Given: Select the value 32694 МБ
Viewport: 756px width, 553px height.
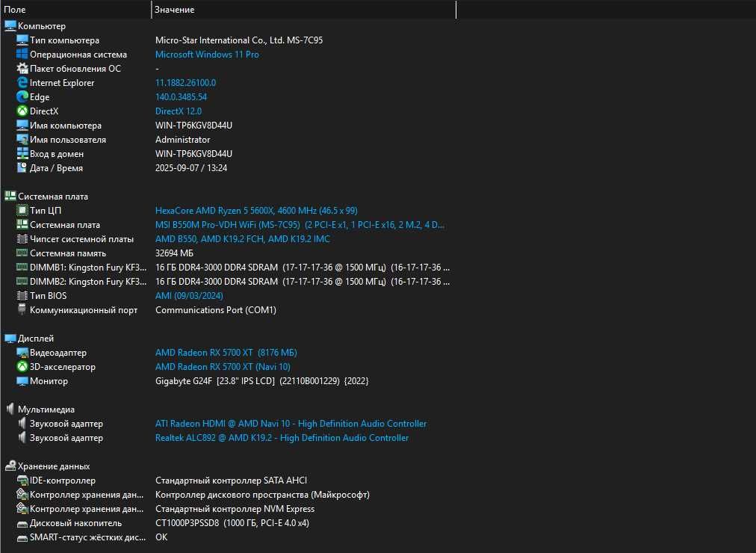Looking at the screenshot, I should pos(174,253).
